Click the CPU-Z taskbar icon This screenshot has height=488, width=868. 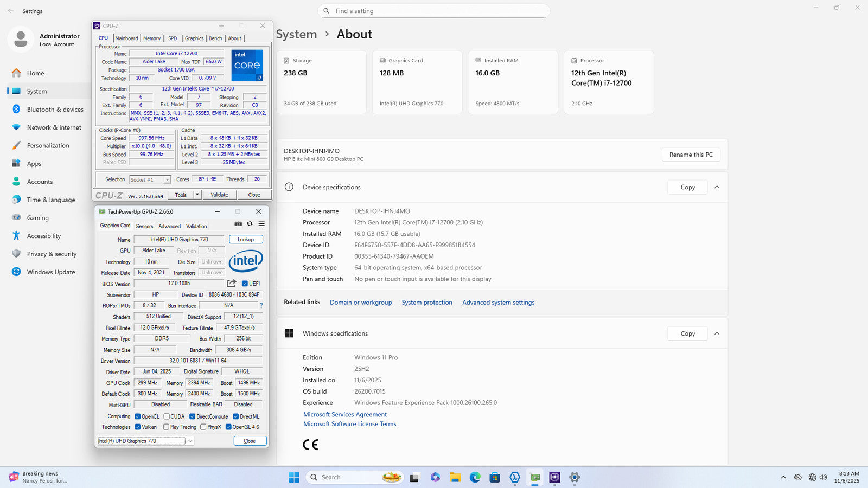554,478
